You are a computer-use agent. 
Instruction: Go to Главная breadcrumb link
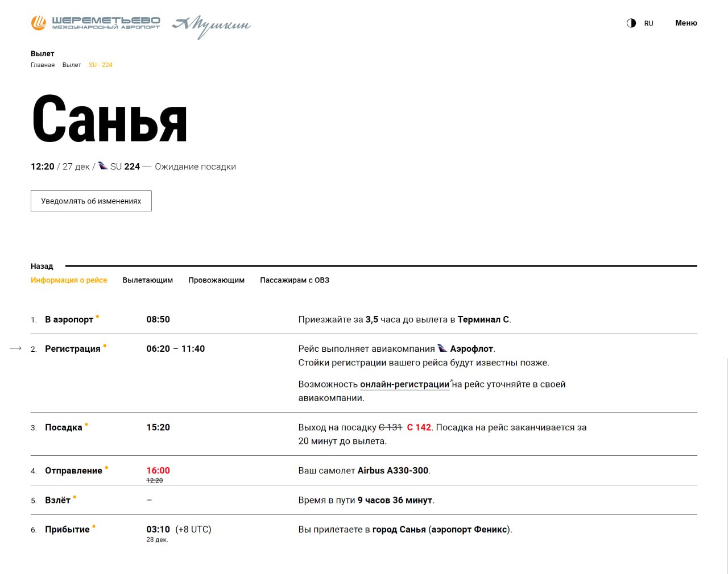(43, 65)
